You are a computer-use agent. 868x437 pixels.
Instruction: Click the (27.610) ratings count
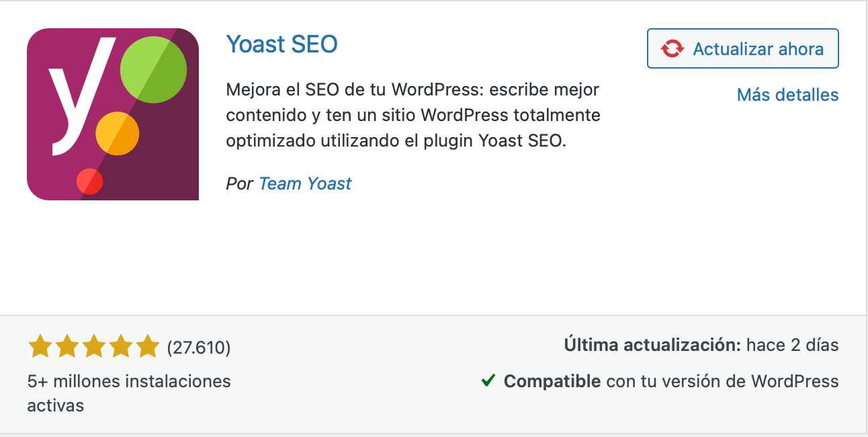coord(199,348)
